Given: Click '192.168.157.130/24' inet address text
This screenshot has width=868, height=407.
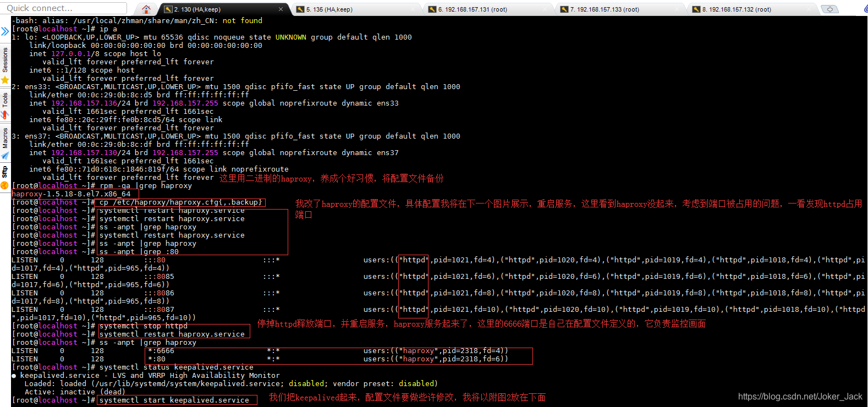Looking at the screenshot, I should pyautogui.click(x=91, y=152).
